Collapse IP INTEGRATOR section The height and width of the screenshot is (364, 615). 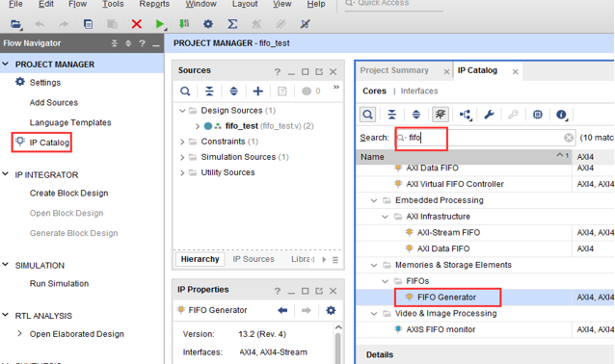(x=6, y=174)
